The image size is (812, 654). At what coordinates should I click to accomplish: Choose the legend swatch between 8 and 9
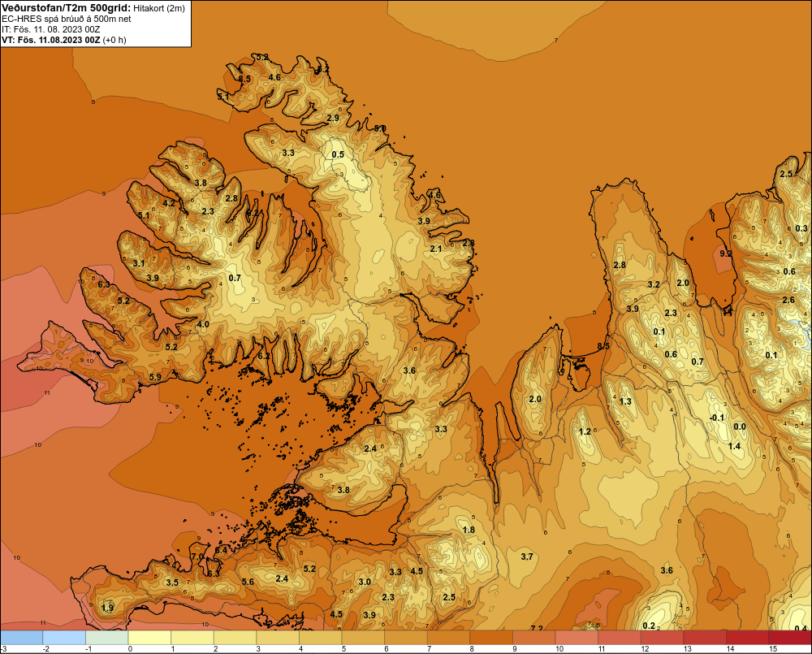pos(491,637)
